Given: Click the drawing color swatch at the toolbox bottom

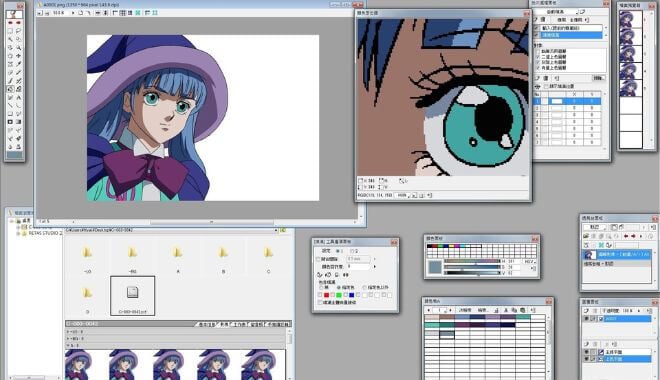Looking at the screenshot, I should pos(14,155).
